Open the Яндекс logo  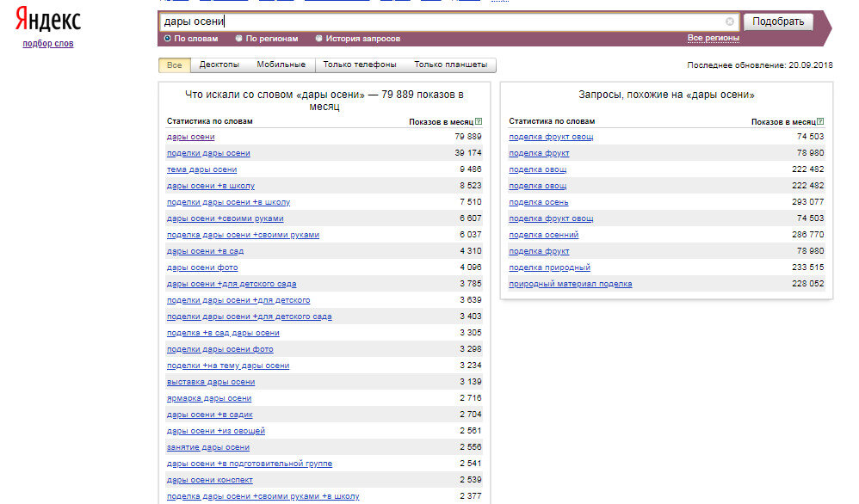47,19
